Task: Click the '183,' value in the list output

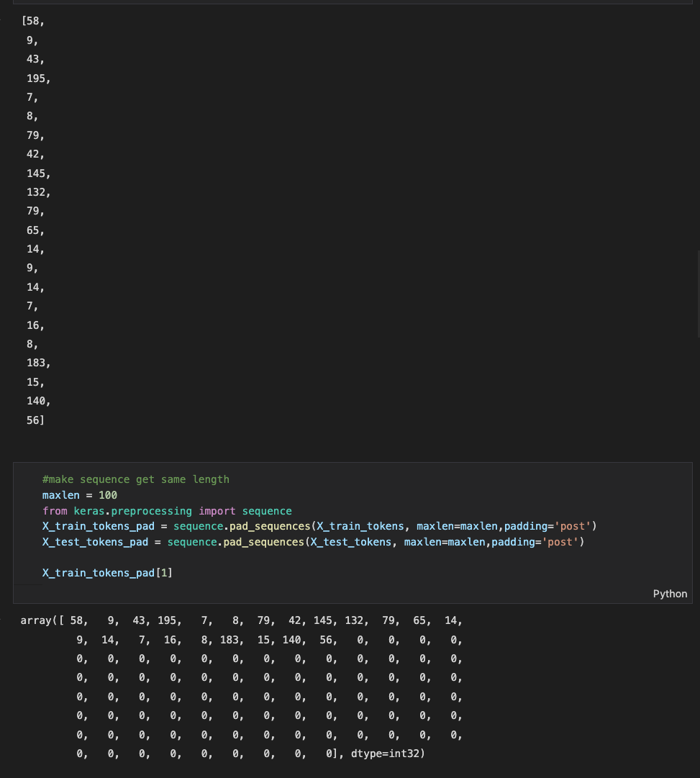Action: click(39, 363)
